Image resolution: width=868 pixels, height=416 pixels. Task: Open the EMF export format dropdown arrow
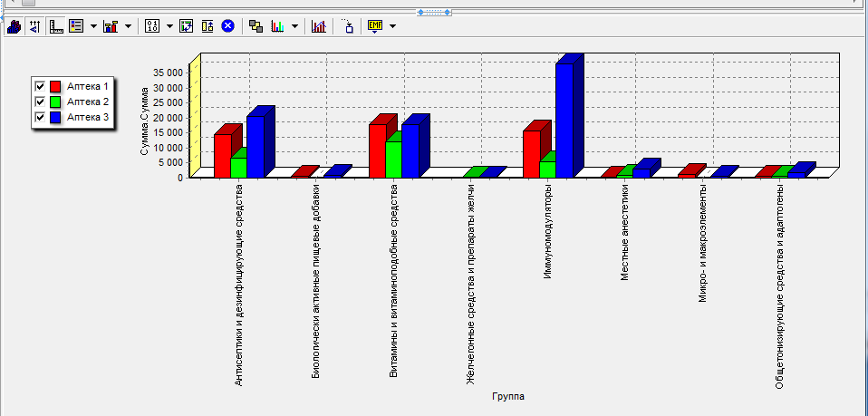[x=392, y=26]
